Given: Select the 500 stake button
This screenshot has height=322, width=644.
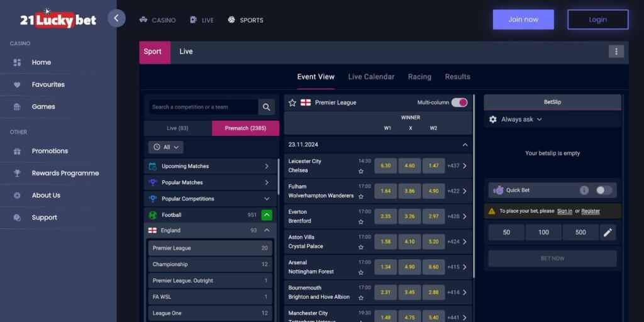Looking at the screenshot, I should (x=580, y=233).
